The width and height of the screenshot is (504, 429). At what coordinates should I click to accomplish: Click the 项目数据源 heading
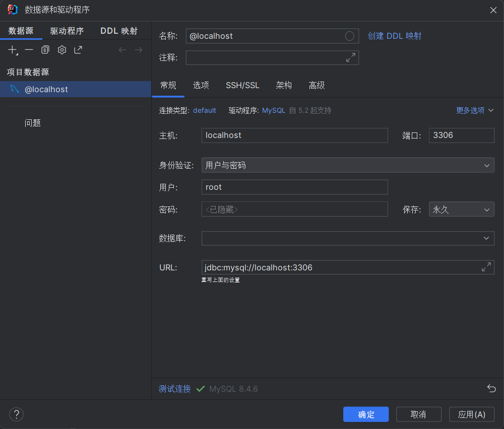pos(28,72)
